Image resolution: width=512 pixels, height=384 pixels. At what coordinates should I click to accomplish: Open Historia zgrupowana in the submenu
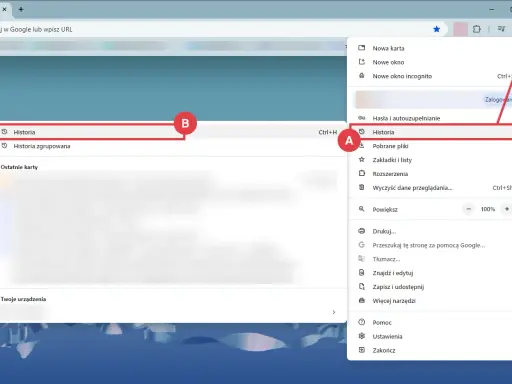click(173, 146)
